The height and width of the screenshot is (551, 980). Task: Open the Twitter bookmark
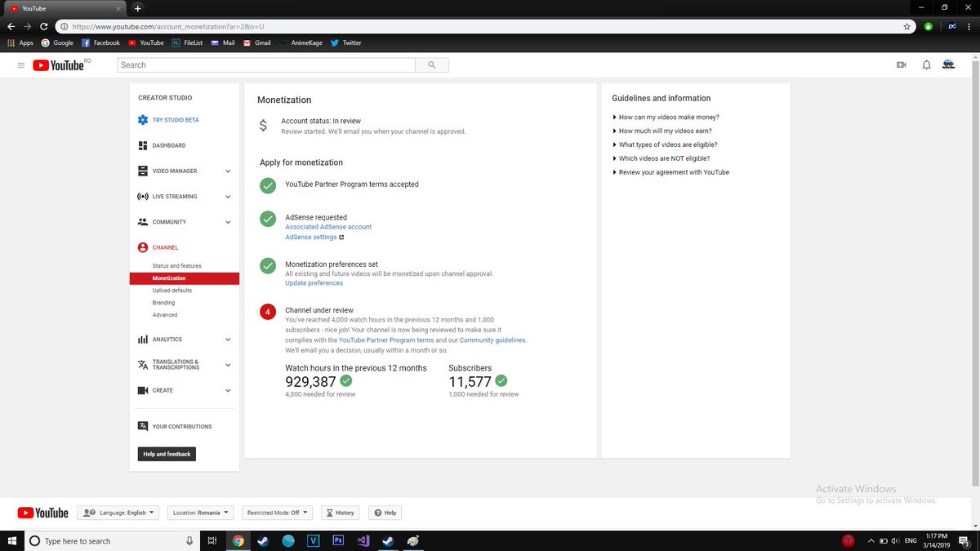(346, 42)
